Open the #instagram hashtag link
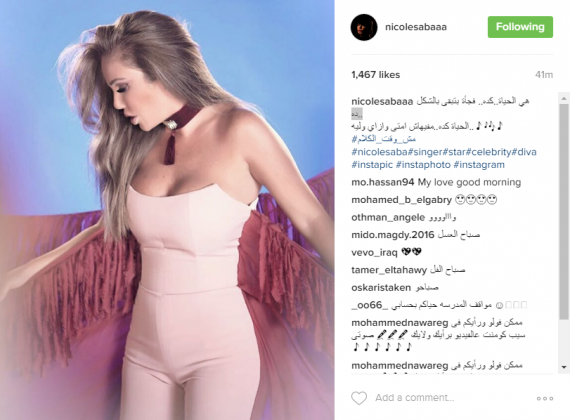The height and width of the screenshot is (420, 570). [x=479, y=165]
